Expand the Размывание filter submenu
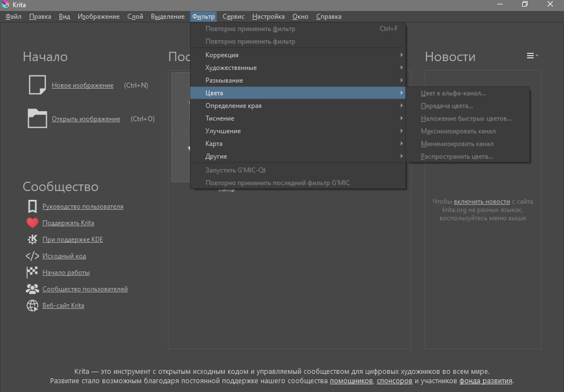Viewport: 564px width, 392px height. [x=298, y=80]
